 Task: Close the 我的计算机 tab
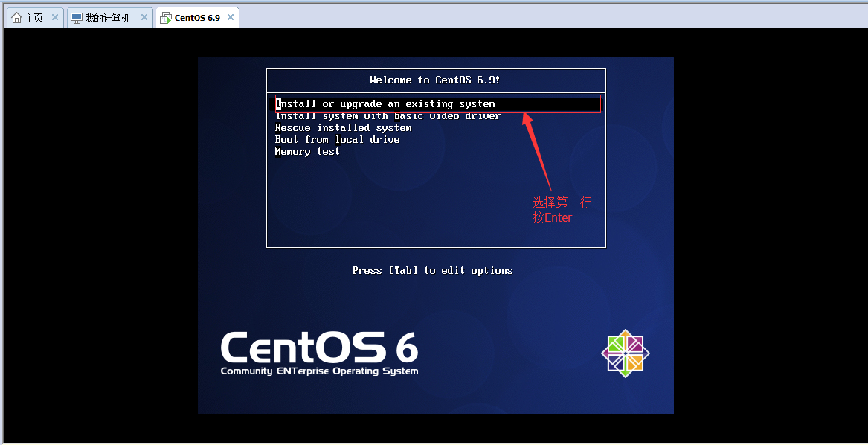tap(144, 18)
